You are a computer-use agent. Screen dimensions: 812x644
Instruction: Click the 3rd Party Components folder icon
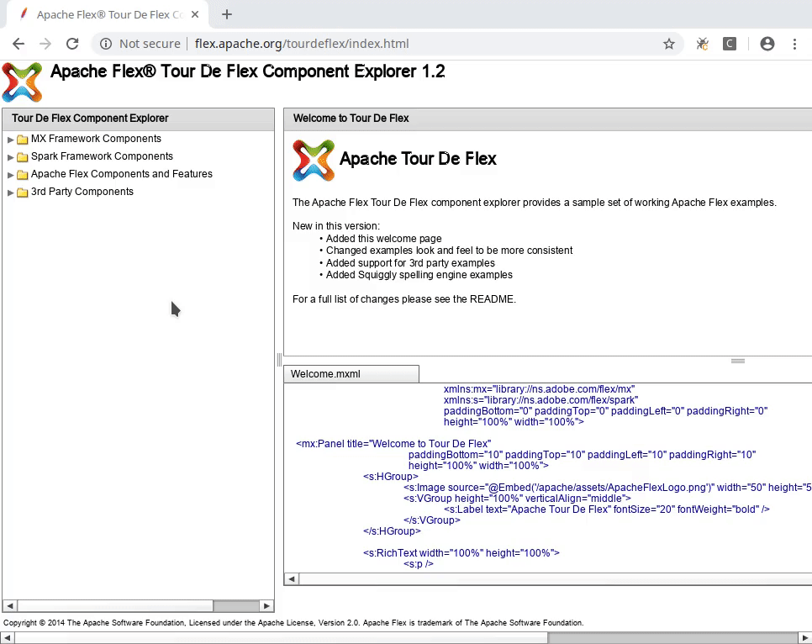click(22, 193)
